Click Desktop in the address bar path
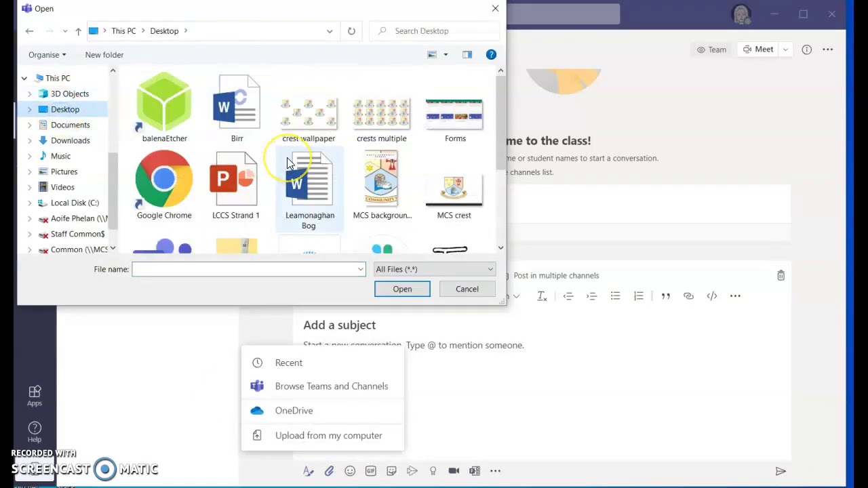 164,31
